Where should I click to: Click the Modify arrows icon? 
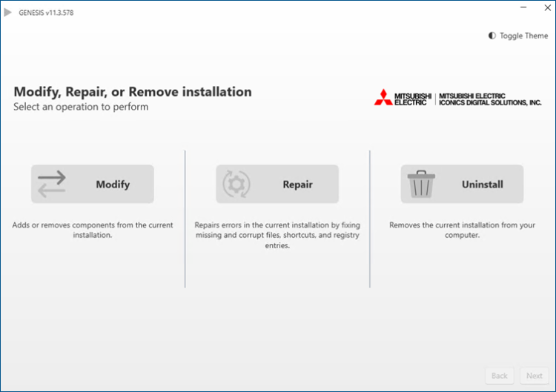pyautogui.click(x=52, y=185)
